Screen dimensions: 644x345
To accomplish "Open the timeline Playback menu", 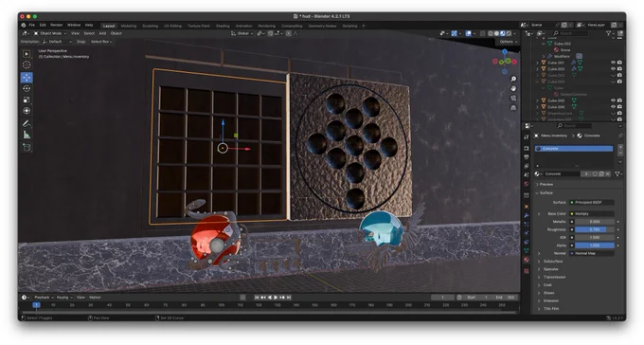I will tap(44, 298).
